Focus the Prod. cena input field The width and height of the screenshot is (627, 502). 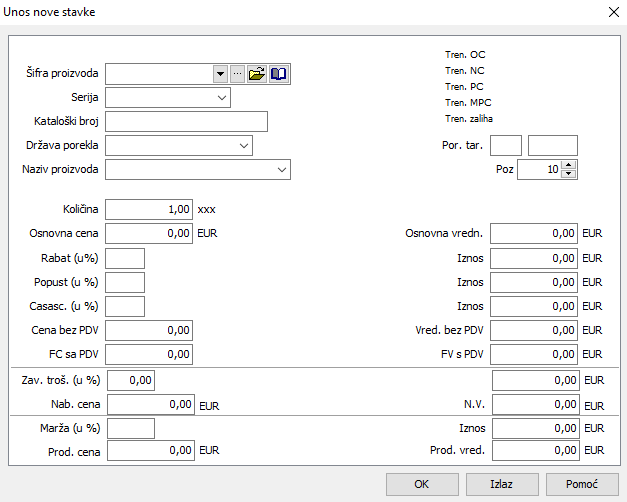tap(150, 451)
